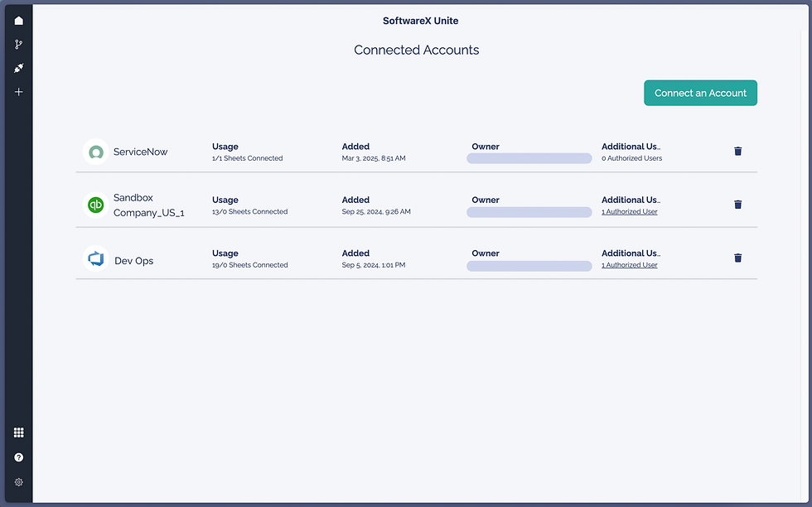Image resolution: width=812 pixels, height=507 pixels.
Task: Click the Connect an Account button
Action: pos(700,93)
